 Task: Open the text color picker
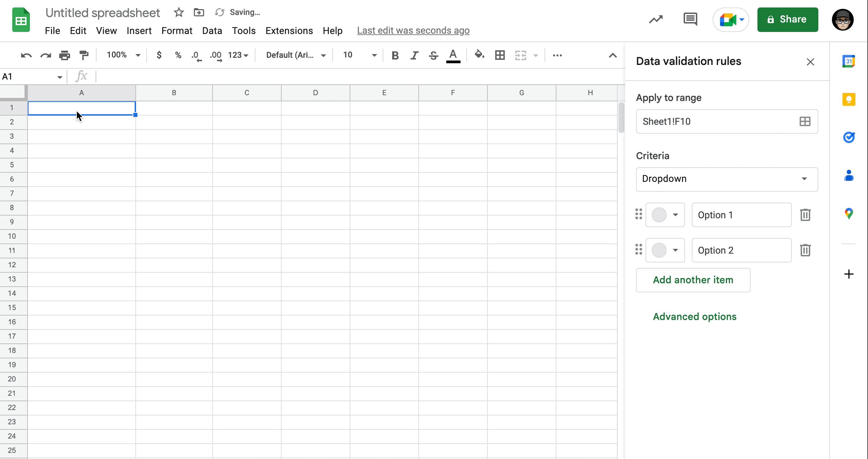[453, 55]
